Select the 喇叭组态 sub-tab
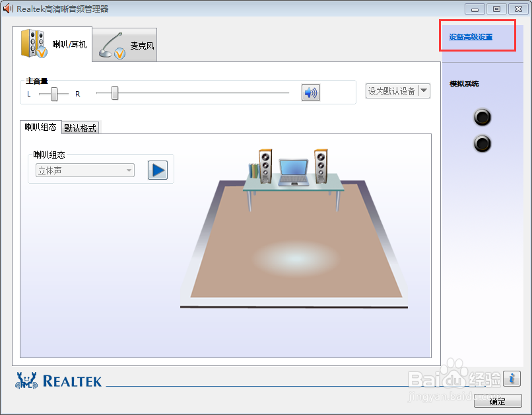Image resolution: width=532 pixels, height=415 pixels. 41,128
